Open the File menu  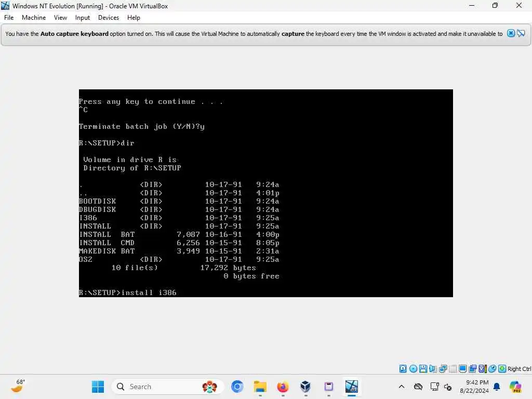[x=9, y=18]
